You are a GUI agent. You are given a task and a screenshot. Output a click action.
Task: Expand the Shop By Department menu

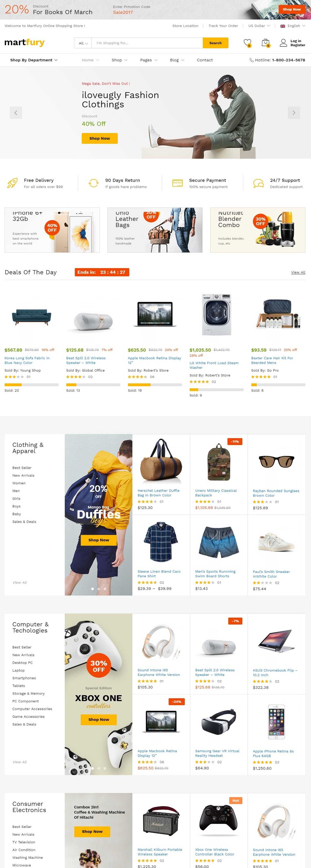(x=34, y=60)
